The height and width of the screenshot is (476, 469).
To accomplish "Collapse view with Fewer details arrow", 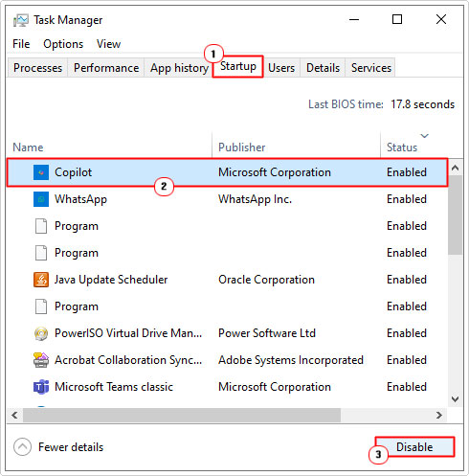I will tap(22, 447).
